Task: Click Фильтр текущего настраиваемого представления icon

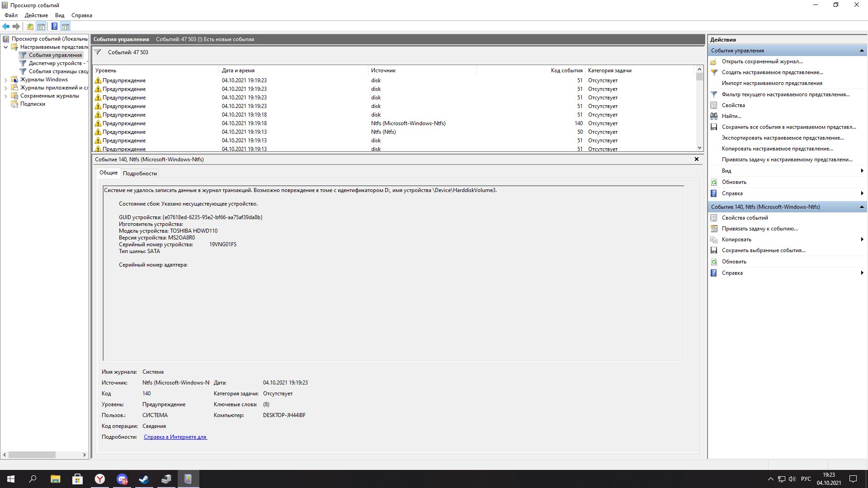Action: tap(714, 94)
